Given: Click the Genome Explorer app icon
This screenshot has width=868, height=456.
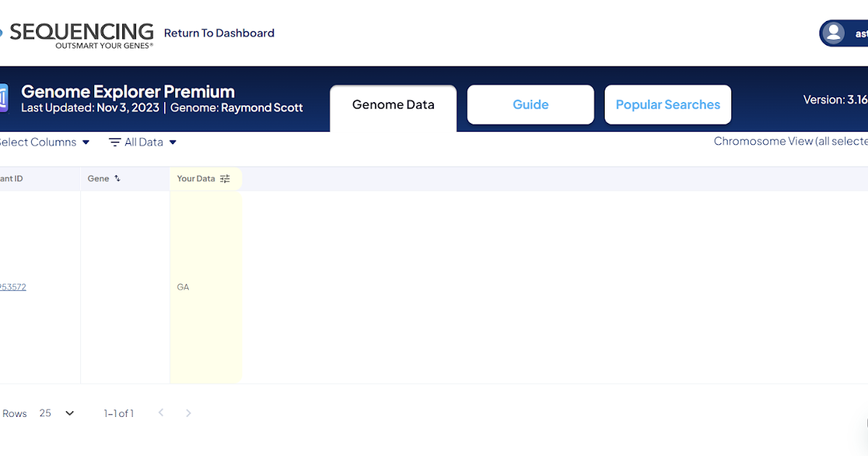Looking at the screenshot, I should 4,98.
